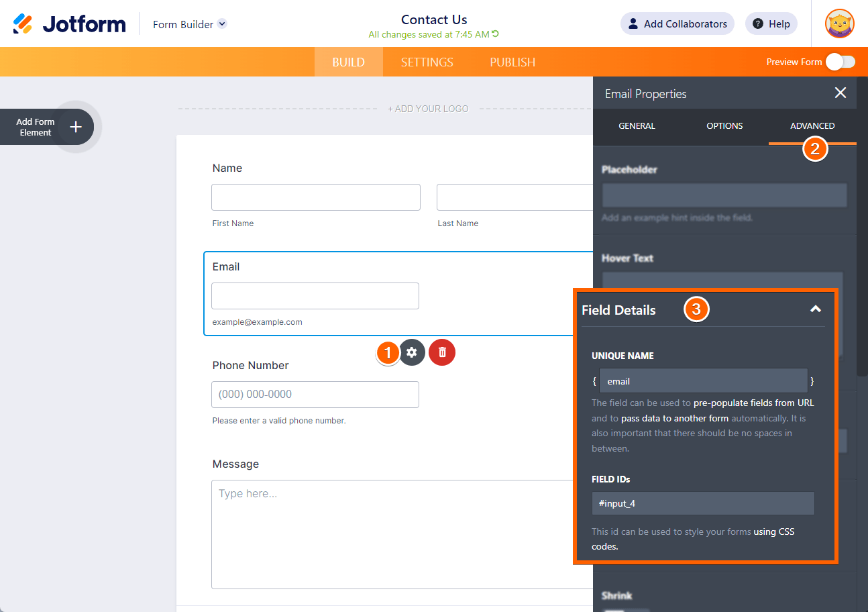Click the Unique Name email field
This screenshot has width=868, height=612.
tap(703, 380)
